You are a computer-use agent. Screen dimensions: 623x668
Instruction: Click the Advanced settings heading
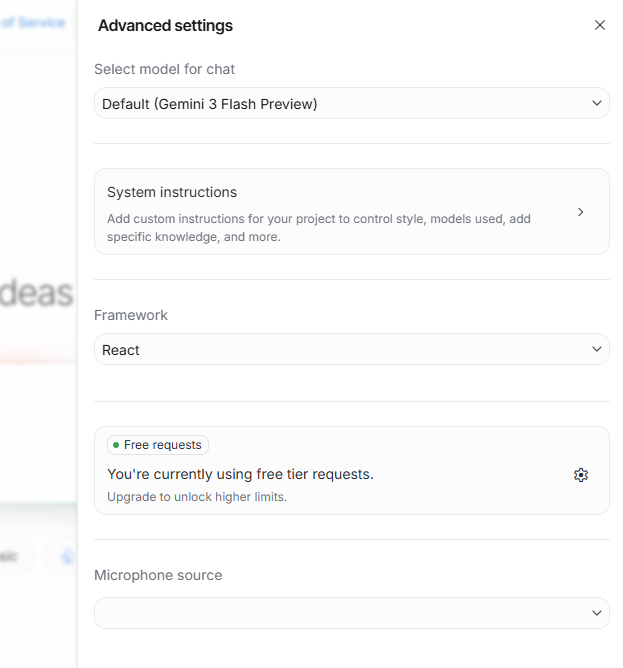point(165,26)
